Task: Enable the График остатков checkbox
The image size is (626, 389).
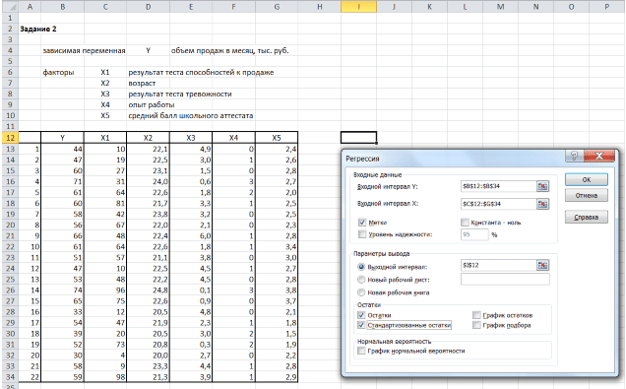Action: pyautogui.click(x=476, y=315)
